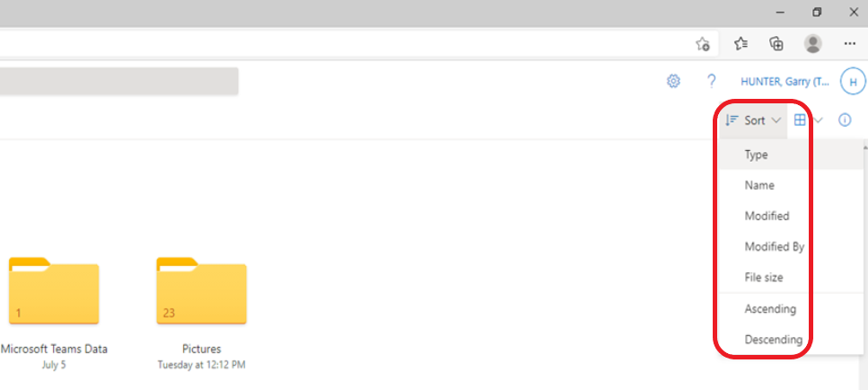Viewport: 868px width, 390px height.
Task: Open the details pane info icon
Action: tap(844, 120)
